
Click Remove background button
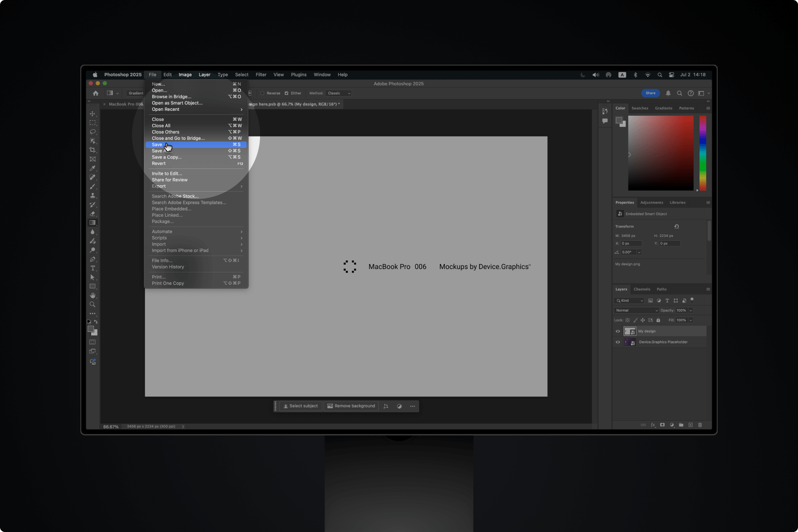pyautogui.click(x=351, y=406)
